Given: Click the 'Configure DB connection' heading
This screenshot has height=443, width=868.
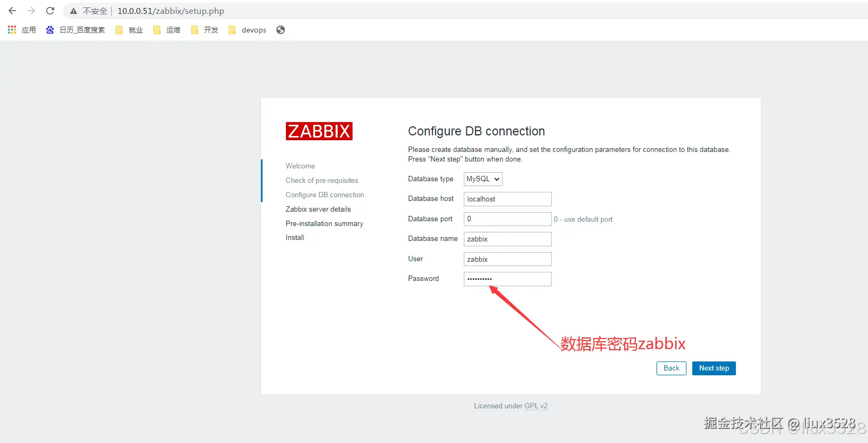Looking at the screenshot, I should (x=477, y=131).
